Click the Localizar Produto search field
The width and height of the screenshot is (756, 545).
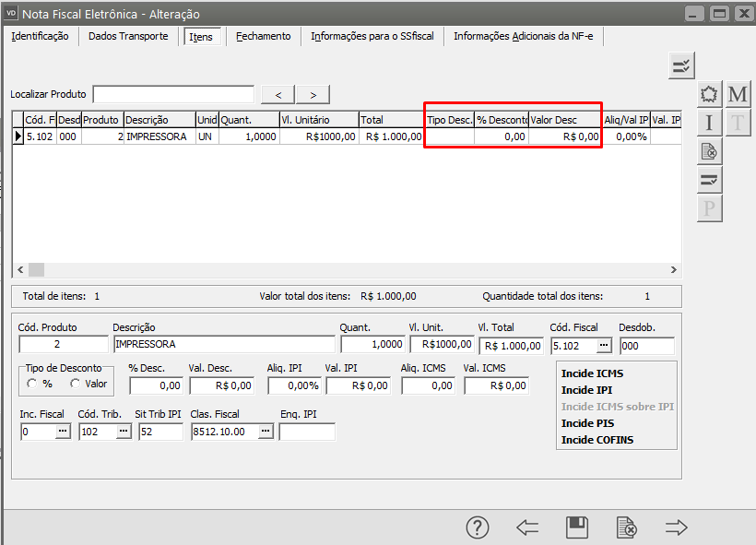[x=173, y=94]
